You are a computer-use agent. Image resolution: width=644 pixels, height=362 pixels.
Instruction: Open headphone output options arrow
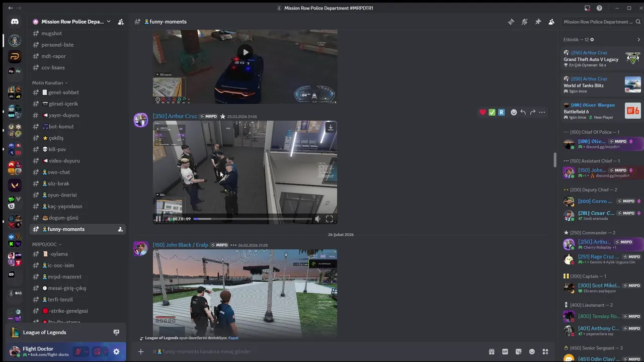[x=105, y=352]
